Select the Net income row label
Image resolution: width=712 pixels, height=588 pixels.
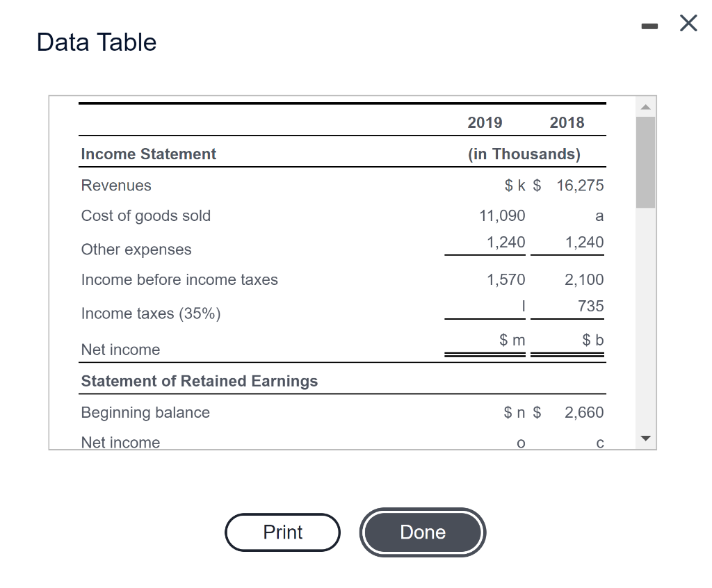click(120, 350)
